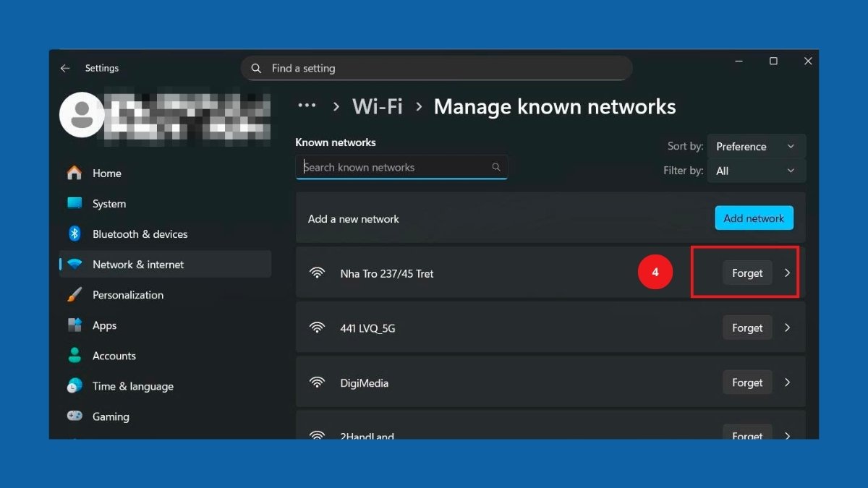Open Apps settings via apps icon
Image resolution: width=868 pixels, height=488 pixels.
[x=75, y=325]
